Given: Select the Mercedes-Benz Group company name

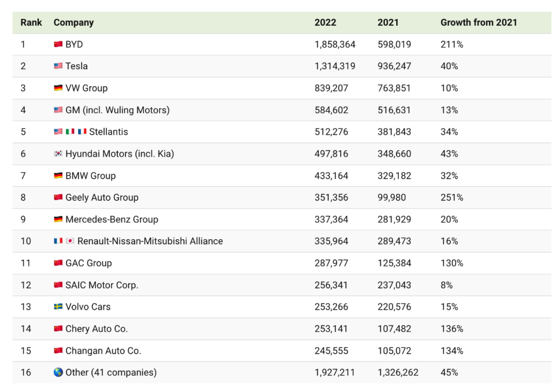Looking at the screenshot, I should tap(112, 219).
